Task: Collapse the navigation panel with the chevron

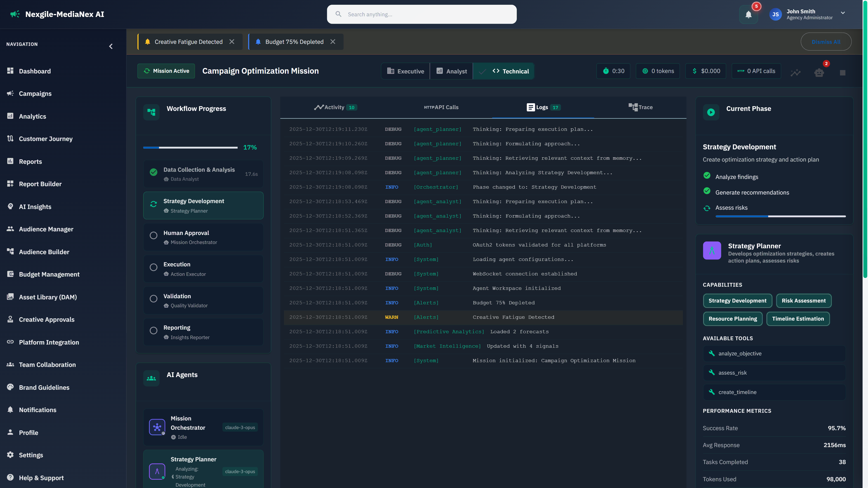Action: [111, 46]
